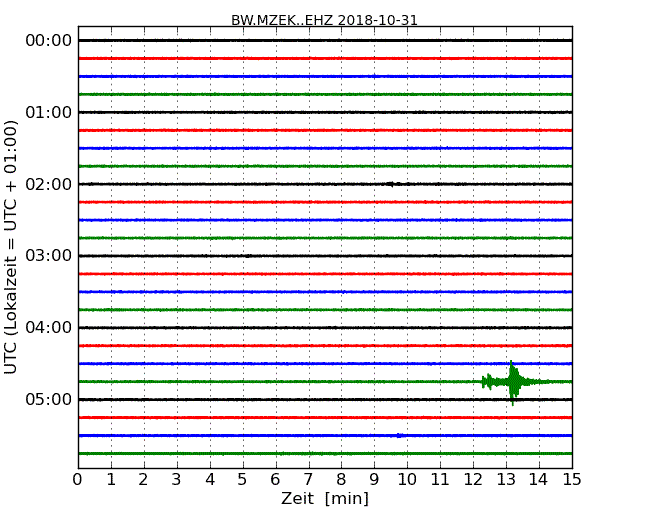Click the UTC Lokalzeit y-axis label

point(12,247)
